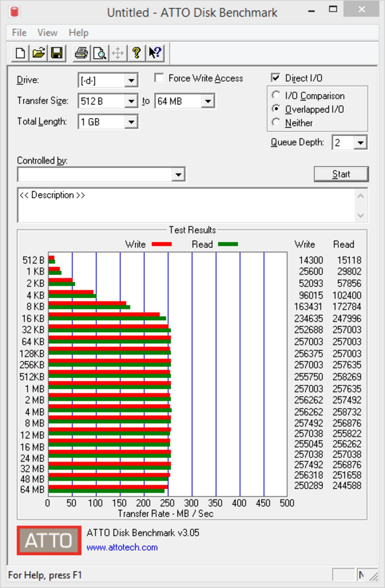Click the grayed move arrows toolbar icon
The height and width of the screenshot is (588, 385).
point(118,53)
